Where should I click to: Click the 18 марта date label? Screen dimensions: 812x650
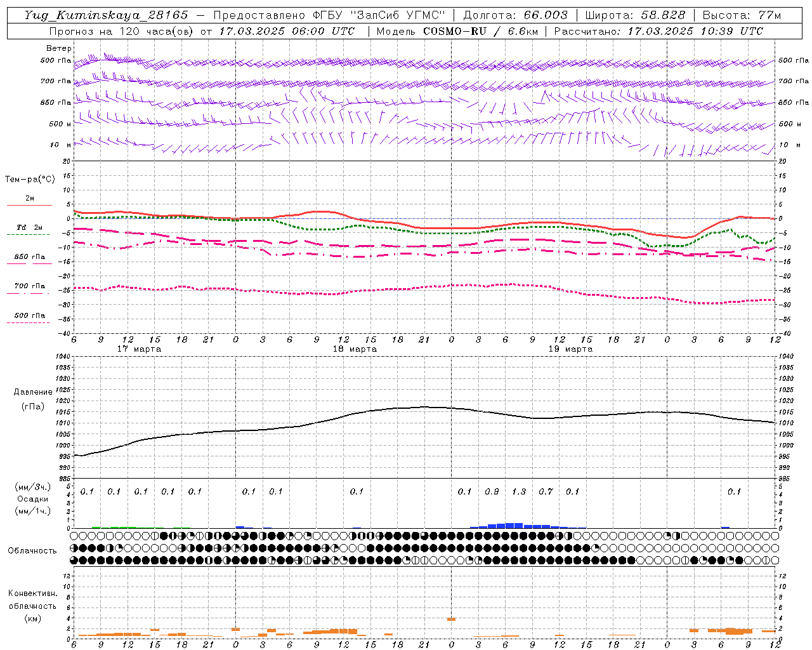click(355, 349)
